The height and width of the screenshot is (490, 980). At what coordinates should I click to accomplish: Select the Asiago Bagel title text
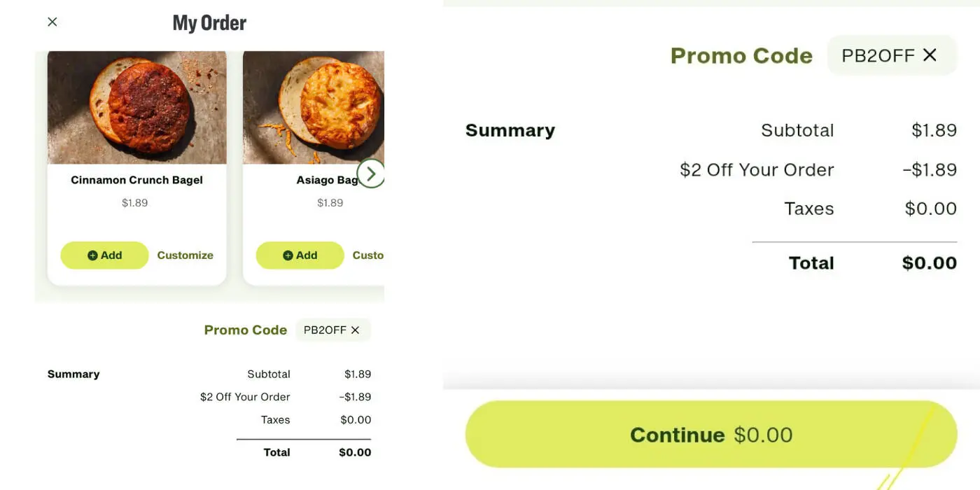click(x=327, y=180)
